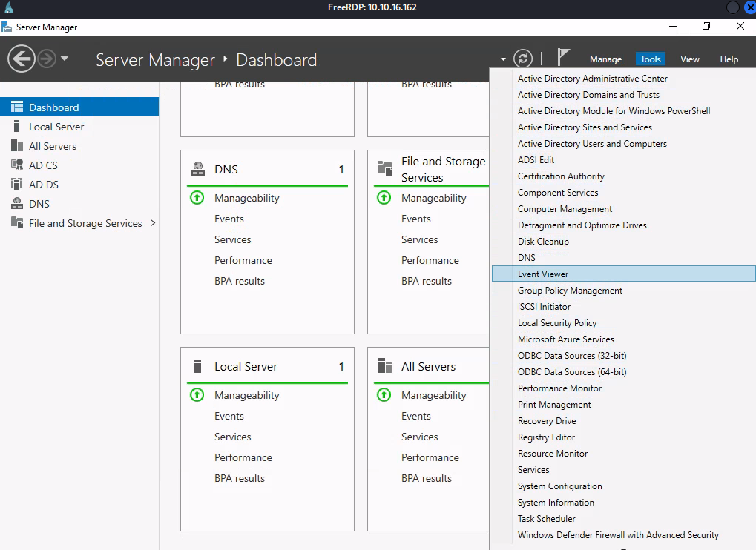756x550 pixels.
Task: Click the File and Storage Services tile icon
Action: point(385,168)
